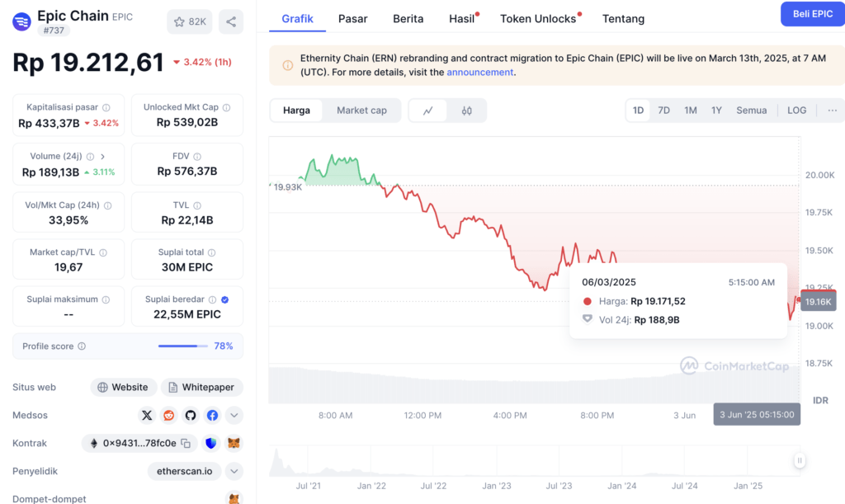Viewport: 845px width, 504px height.
Task: Show info for FDV
Action: click(197, 156)
